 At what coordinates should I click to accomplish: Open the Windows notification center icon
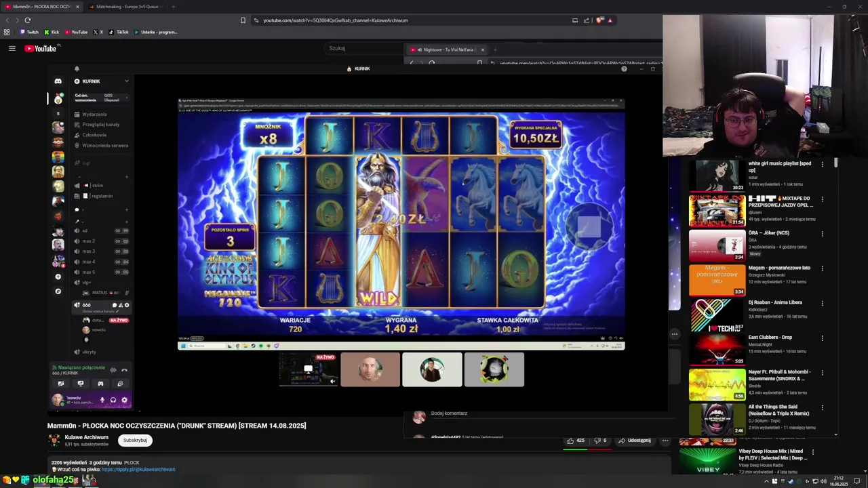tap(856, 481)
